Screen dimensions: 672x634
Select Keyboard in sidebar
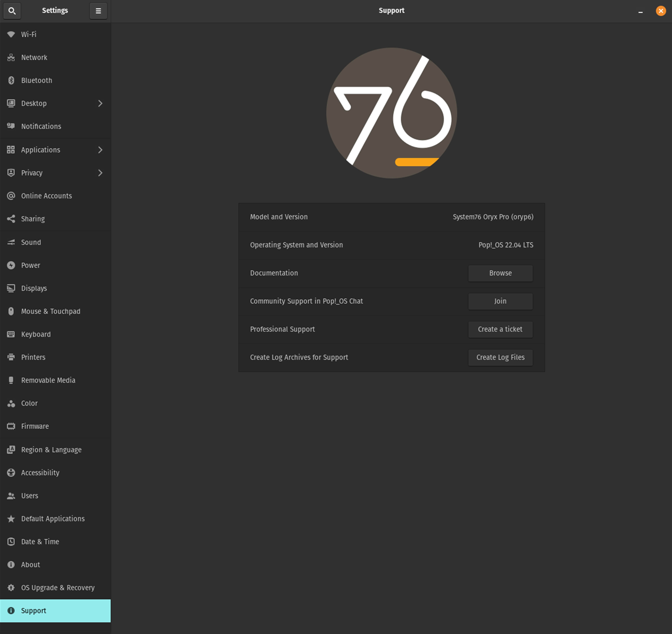click(55, 334)
